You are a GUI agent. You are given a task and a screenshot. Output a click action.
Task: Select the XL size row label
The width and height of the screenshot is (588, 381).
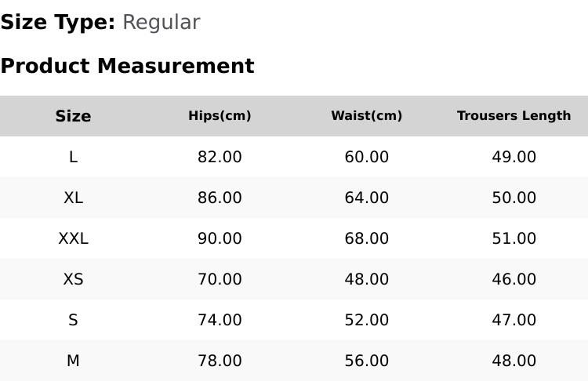[73, 198]
